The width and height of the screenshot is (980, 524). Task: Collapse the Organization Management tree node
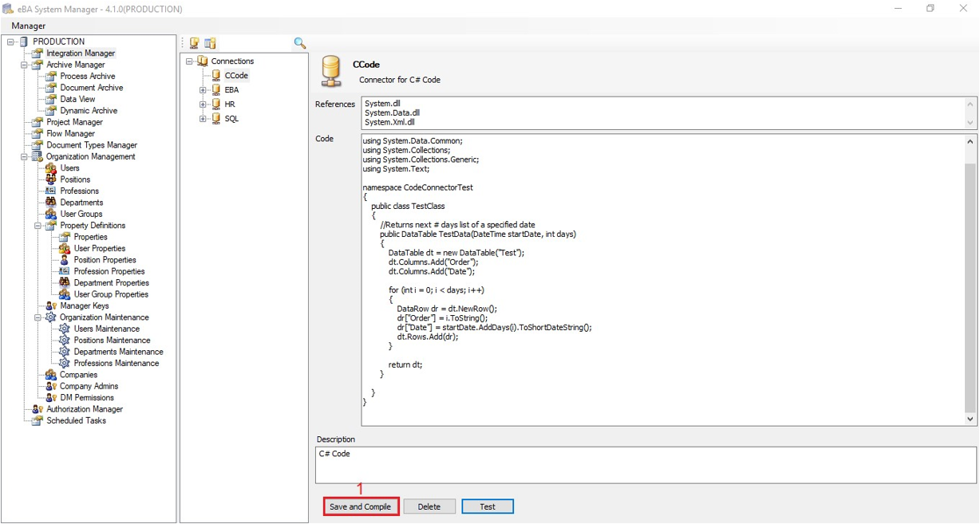(25, 157)
